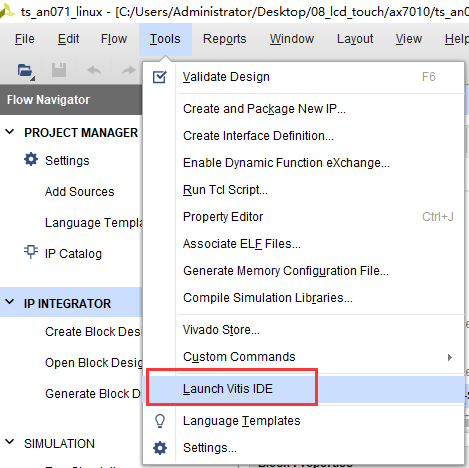This screenshot has width=469, height=468.
Task: Click the Save toolbar icon
Action: (59, 70)
